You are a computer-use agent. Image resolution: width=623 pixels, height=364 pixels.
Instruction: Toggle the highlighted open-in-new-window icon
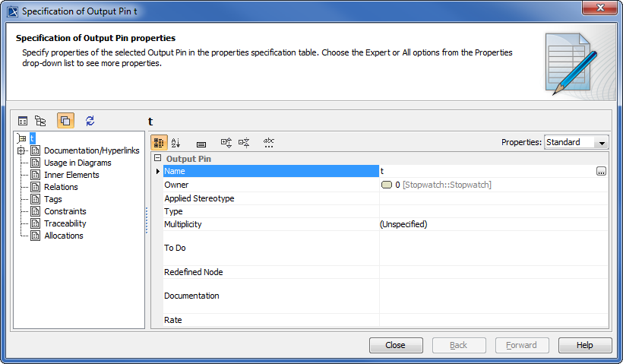[x=65, y=121]
